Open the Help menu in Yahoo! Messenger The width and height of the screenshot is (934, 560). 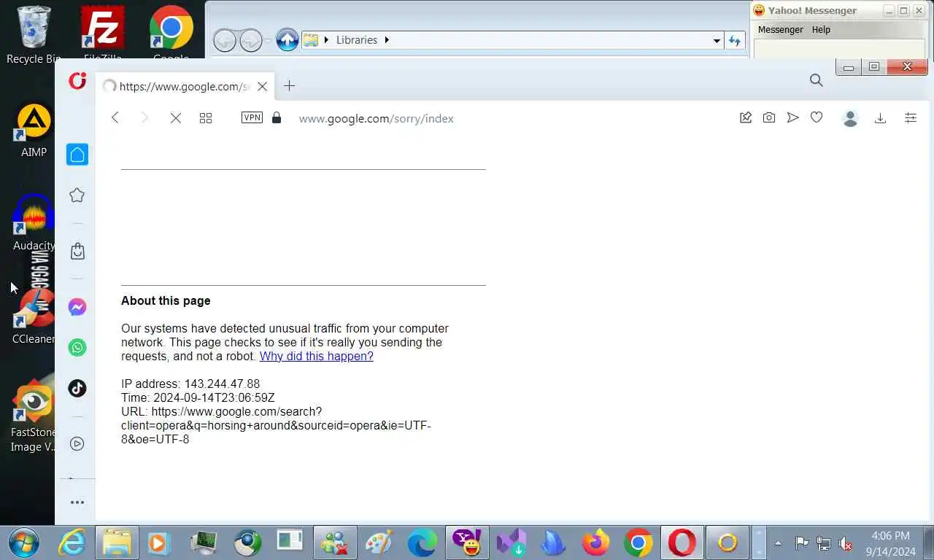tap(821, 30)
